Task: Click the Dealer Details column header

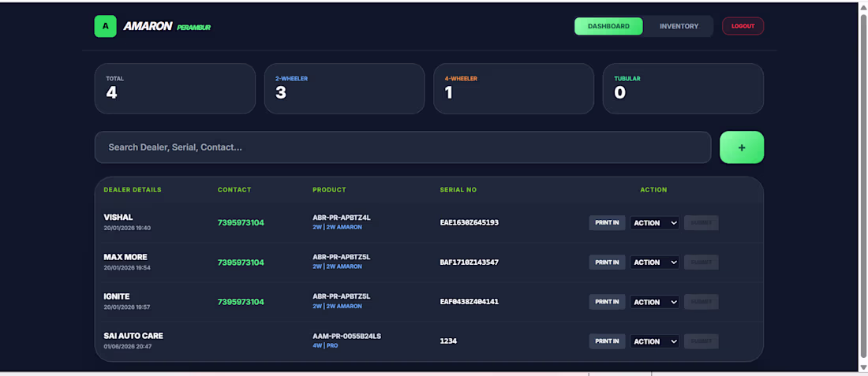Action: click(133, 190)
